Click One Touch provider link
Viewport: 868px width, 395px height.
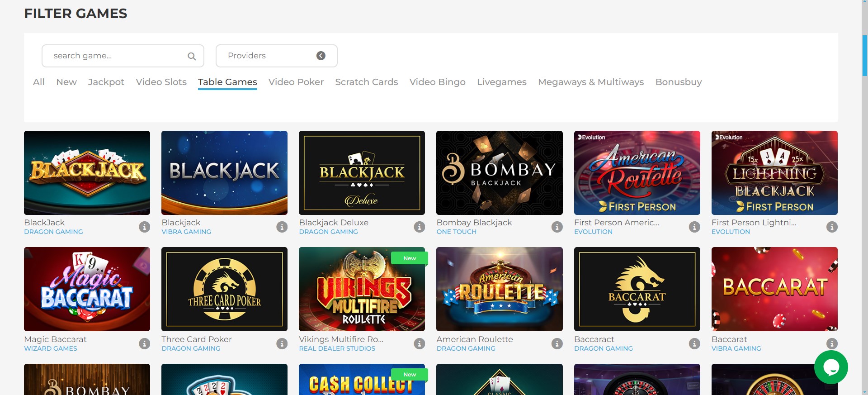[x=457, y=232]
